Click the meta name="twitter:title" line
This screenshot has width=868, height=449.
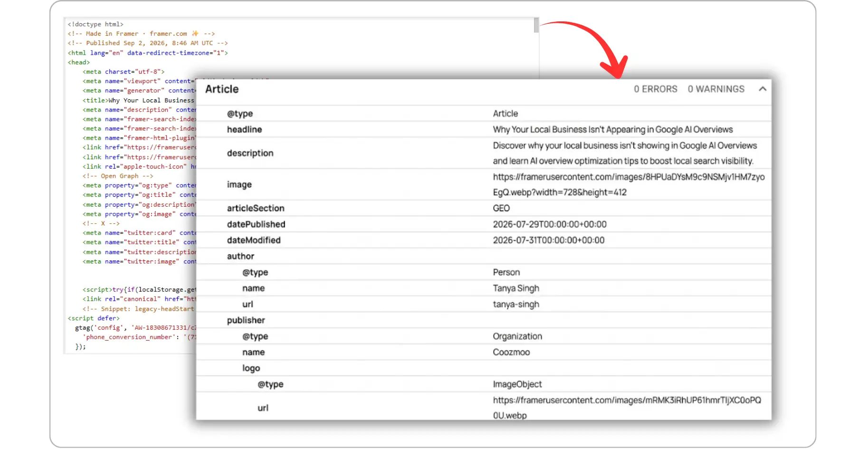(x=139, y=242)
